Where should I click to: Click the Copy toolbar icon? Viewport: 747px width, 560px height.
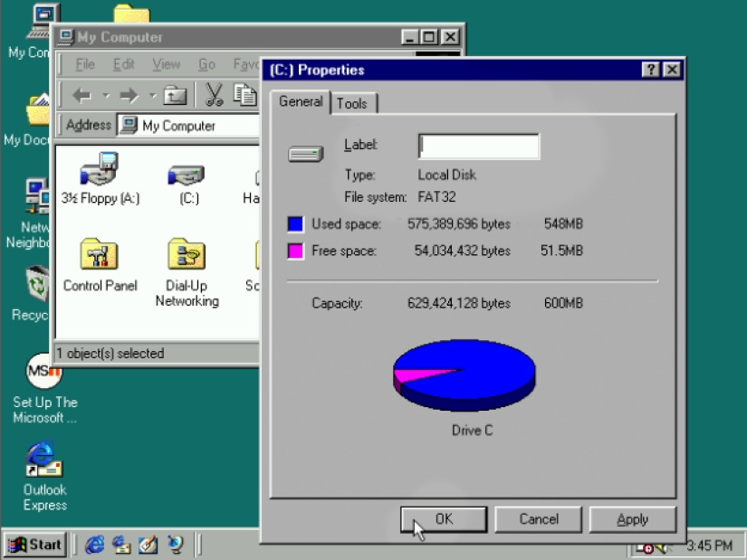point(246,94)
